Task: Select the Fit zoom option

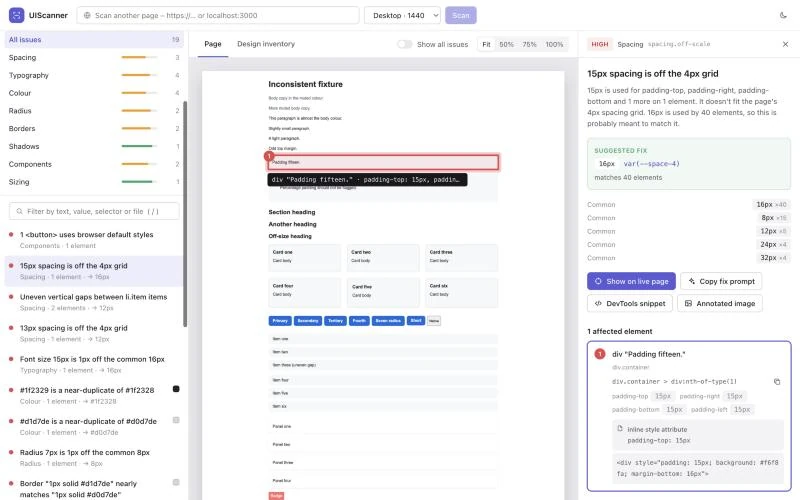Action: [x=486, y=45]
